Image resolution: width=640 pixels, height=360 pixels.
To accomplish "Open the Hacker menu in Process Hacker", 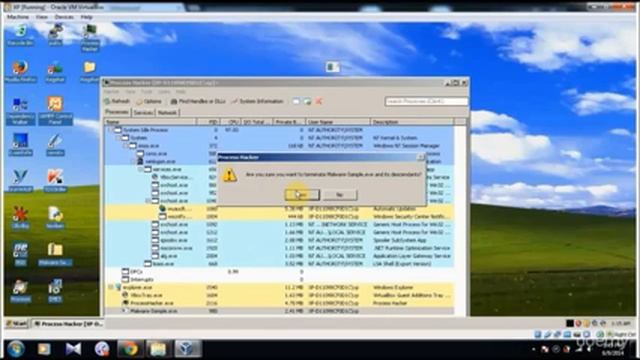I will [x=112, y=92].
